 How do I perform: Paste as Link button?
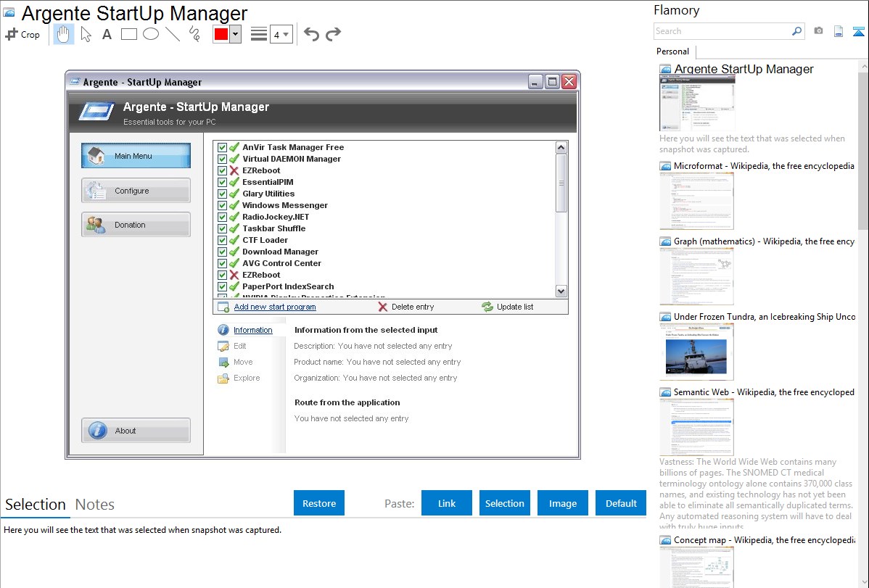pos(447,503)
